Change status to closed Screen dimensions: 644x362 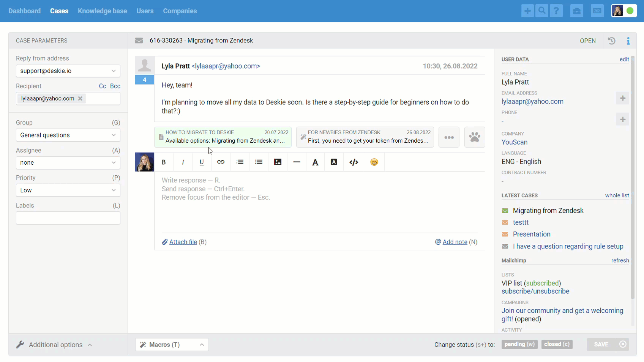click(x=557, y=344)
